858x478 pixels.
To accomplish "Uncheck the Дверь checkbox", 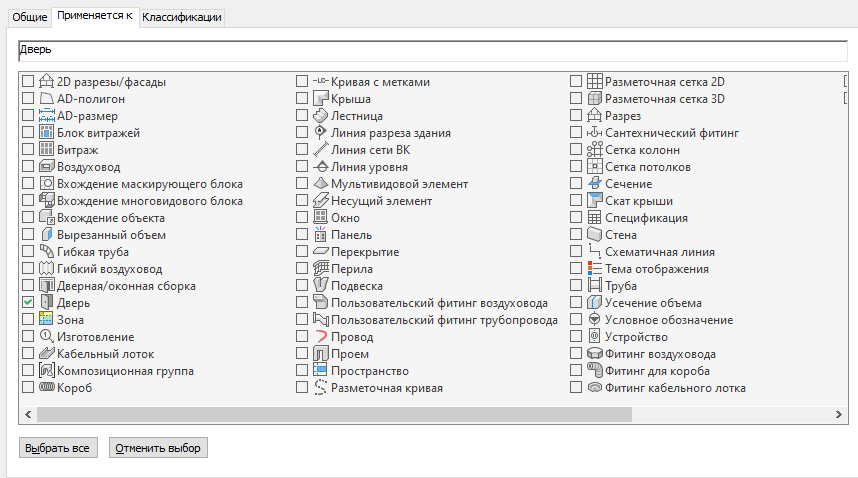I will (x=28, y=302).
